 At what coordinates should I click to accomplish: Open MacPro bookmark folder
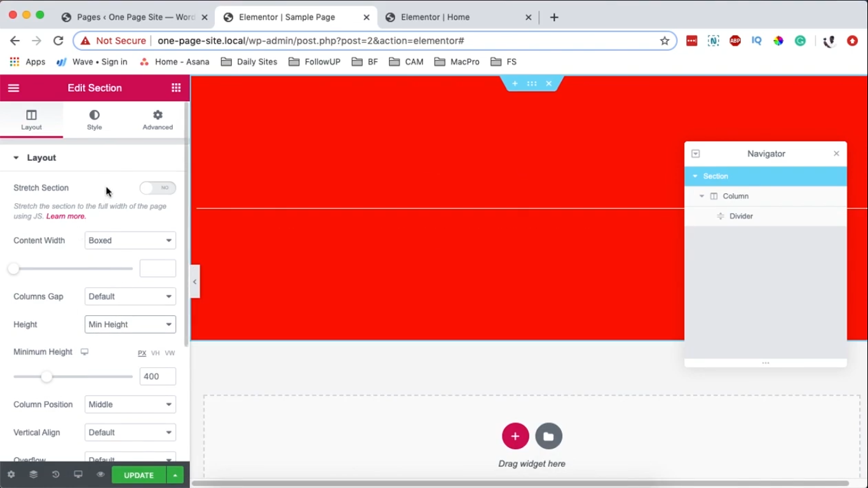(457, 62)
